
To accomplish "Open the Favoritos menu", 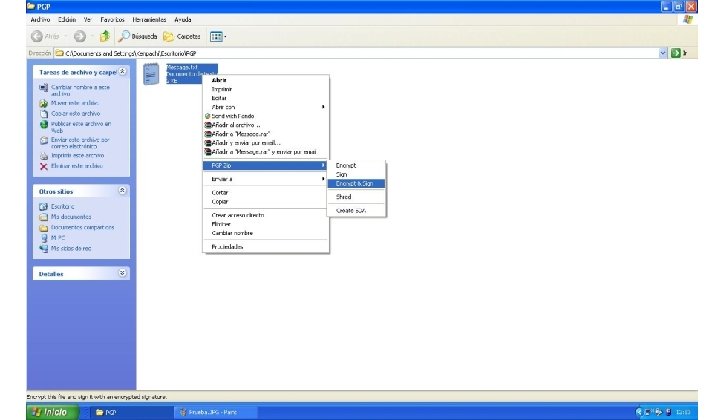I will (112, 20).
